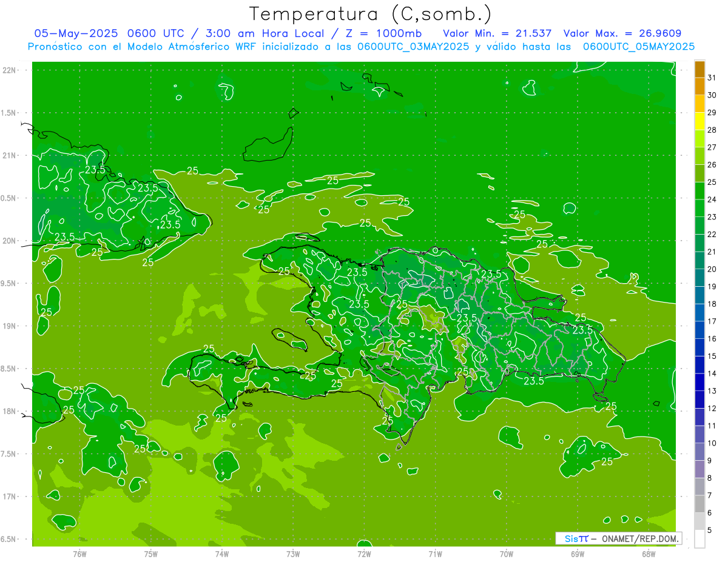Click the '68W' longitude axis label
Screen dimensions: 728x562
[649, 554]
